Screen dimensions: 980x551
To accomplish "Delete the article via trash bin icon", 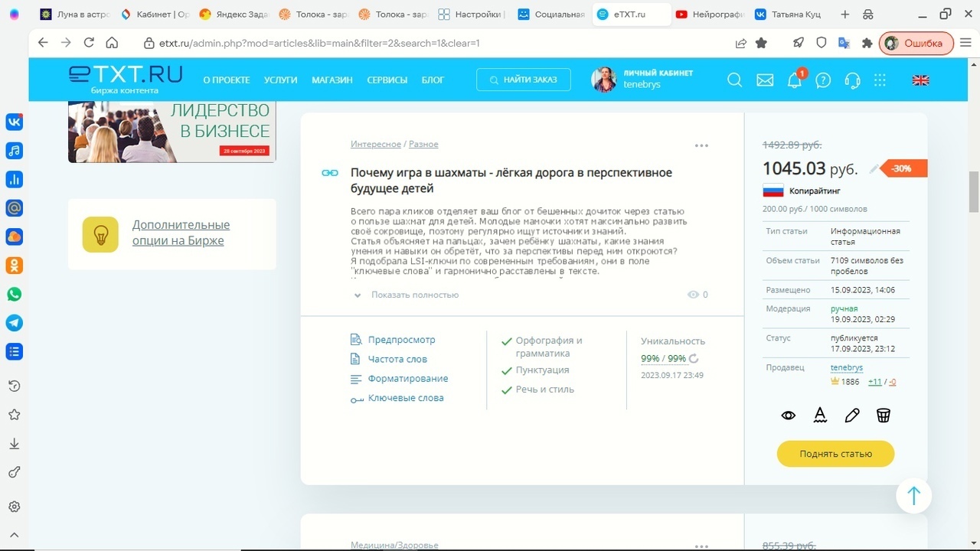I will pos(884,415).
